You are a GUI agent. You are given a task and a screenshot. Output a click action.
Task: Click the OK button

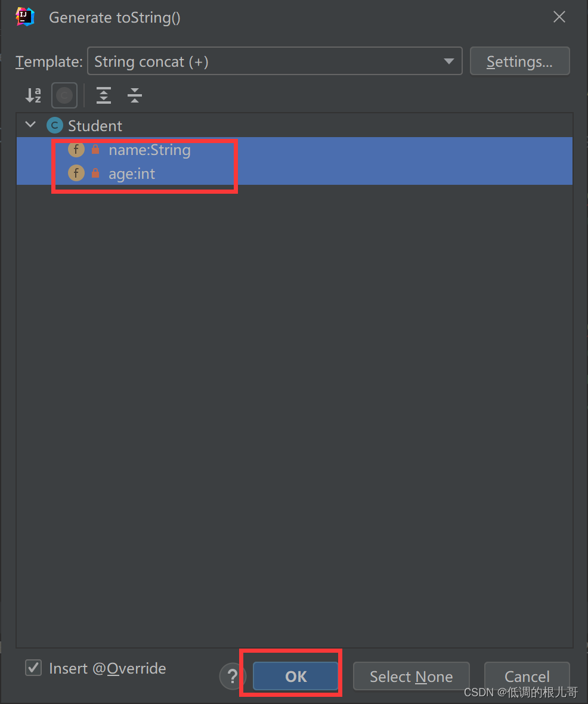[296, 676]
